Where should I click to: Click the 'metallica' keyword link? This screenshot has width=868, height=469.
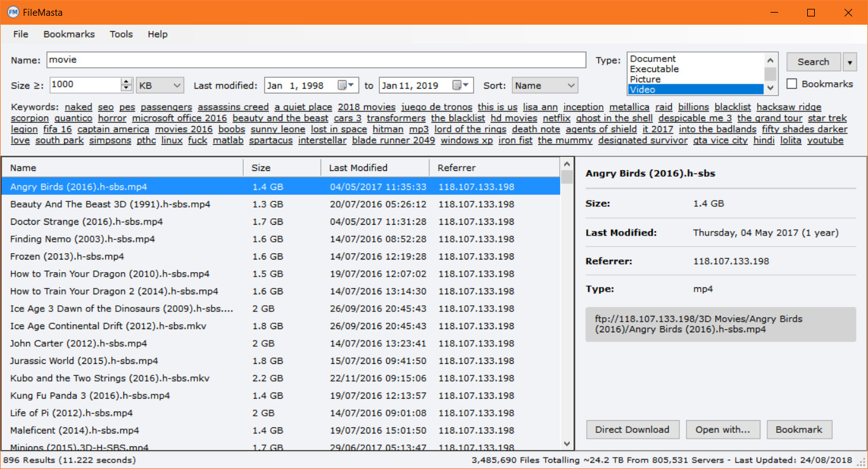pos(629,107)
